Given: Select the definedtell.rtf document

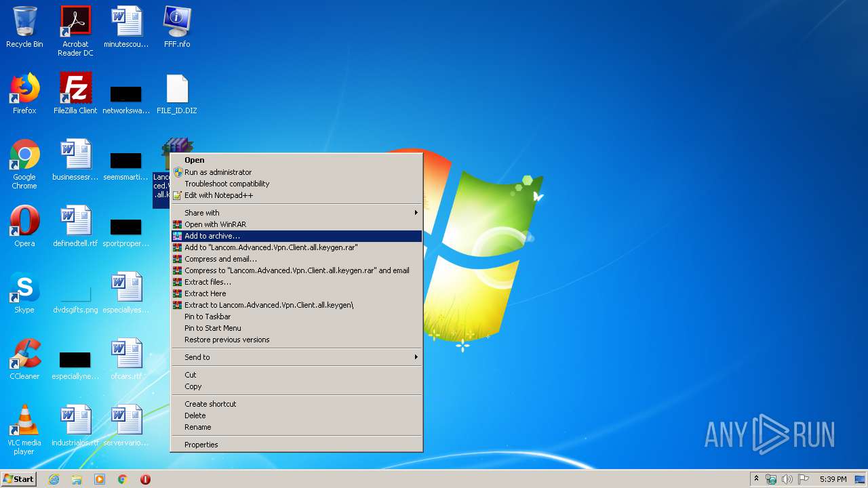Looking at the screenshot, I should (75, 226).
